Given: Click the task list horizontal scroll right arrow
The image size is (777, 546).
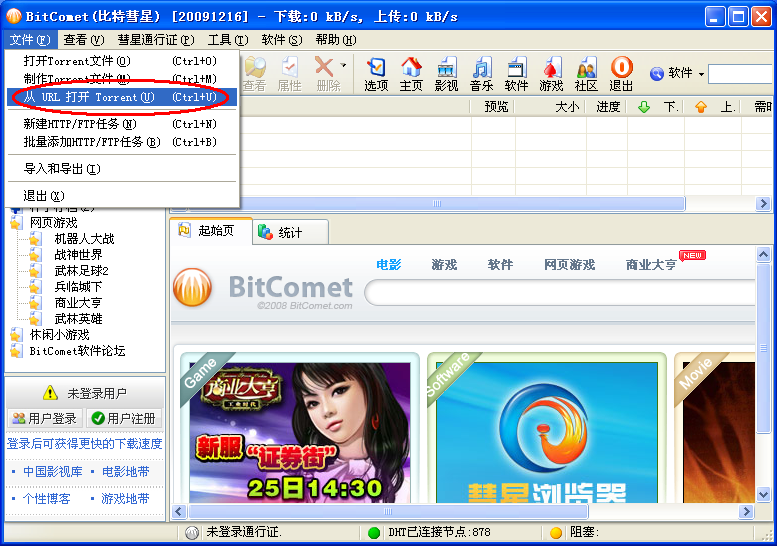Looking at the screenshot, I should tap(763, 203).
